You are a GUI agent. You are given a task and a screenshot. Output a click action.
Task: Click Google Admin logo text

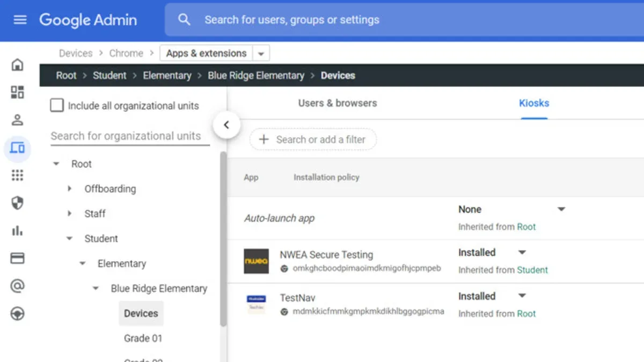point(88,20)
